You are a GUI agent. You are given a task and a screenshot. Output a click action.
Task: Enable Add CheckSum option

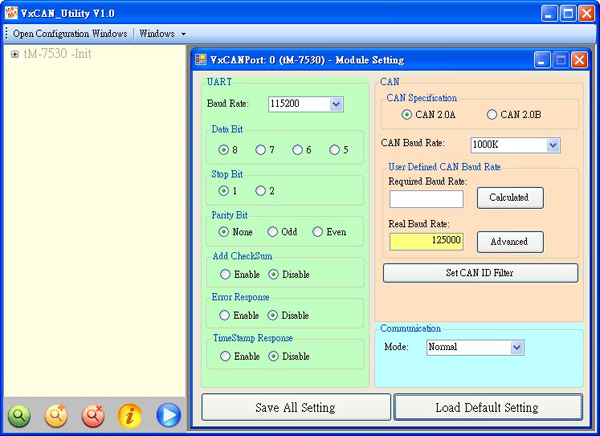point(225,274)
